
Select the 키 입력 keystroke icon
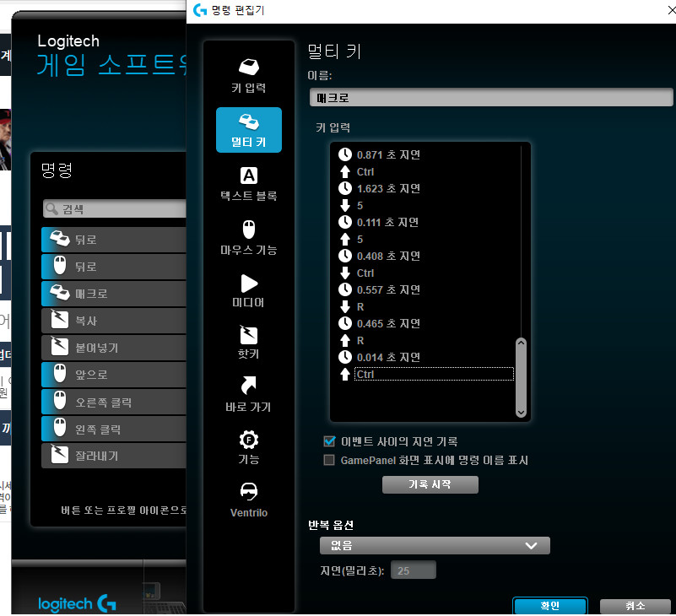[x=248, y=68]
